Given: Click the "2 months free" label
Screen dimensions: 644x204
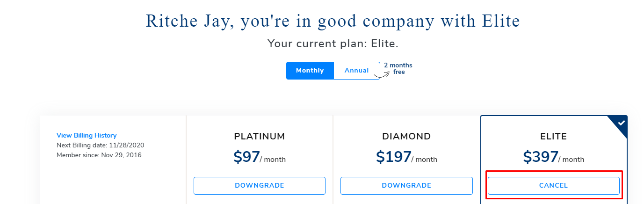Looking at the screenshot, I should click(398, 69).
